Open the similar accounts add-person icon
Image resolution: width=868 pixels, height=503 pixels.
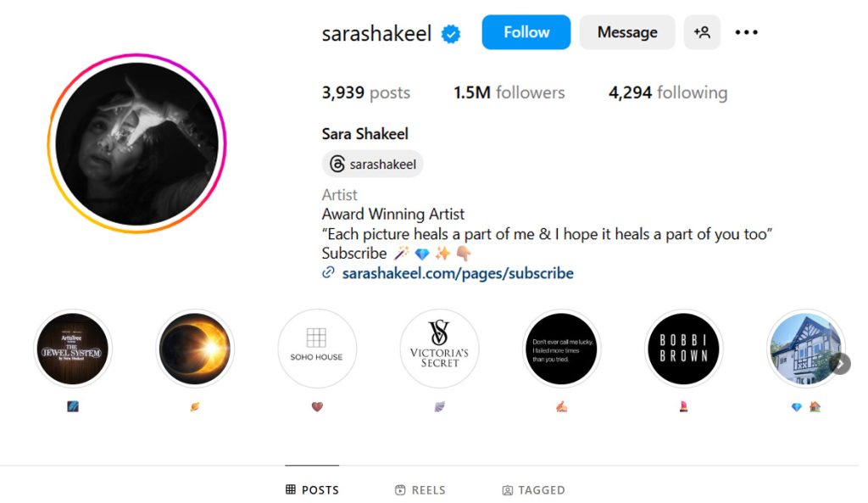click(x=702, y=32)
